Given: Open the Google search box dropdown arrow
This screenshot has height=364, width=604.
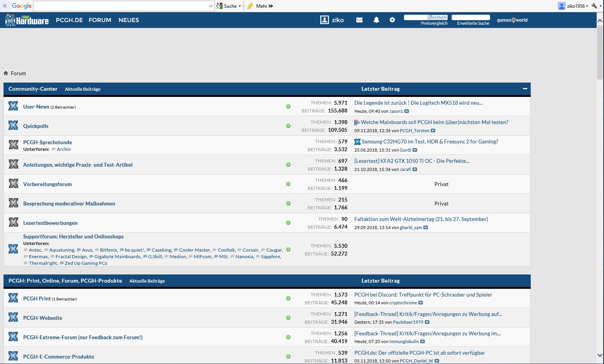Looking at the screenshot, I should click(x=211, y=6).
